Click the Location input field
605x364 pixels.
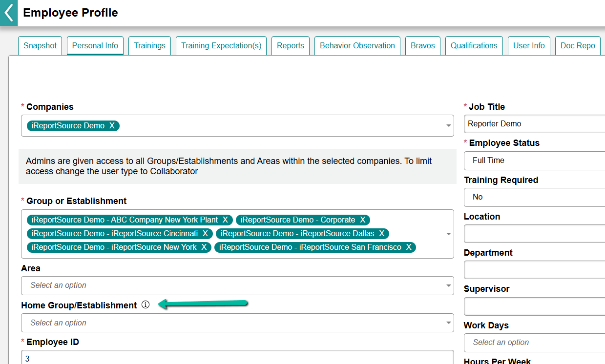pos(534,234)
